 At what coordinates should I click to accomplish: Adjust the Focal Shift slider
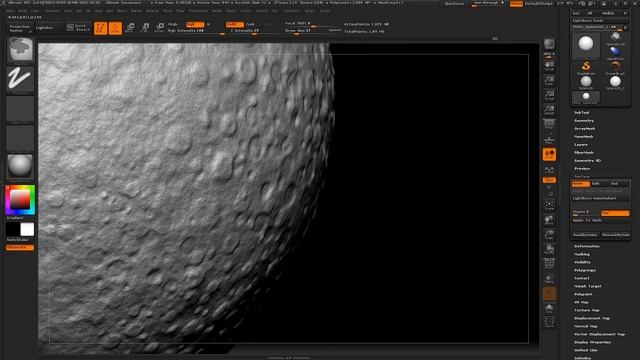tap(313, 24)
